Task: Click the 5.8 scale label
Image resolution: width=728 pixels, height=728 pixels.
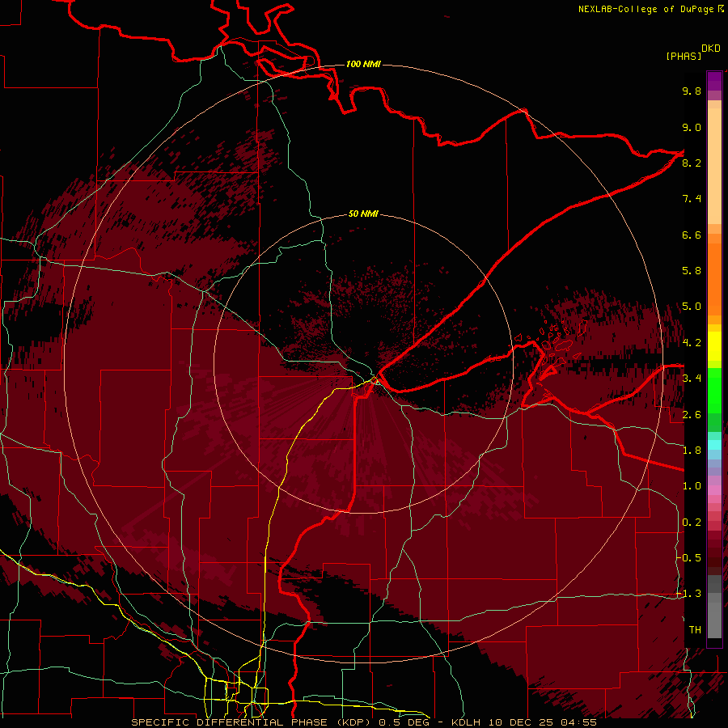Action: 692,271
